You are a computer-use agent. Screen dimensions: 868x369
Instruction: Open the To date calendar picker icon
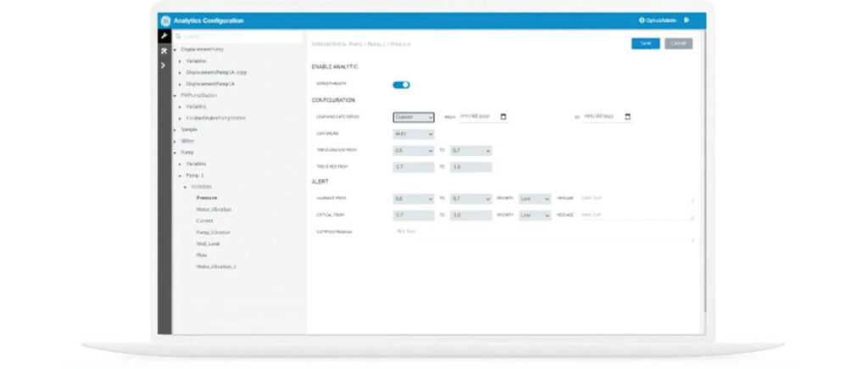pyautogui.click(x=627, y=117)
